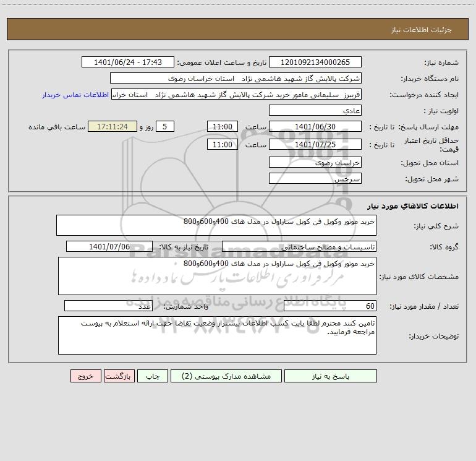
Task: Click the response deadline time 11:00 field
Action: (x=222, y=126)
